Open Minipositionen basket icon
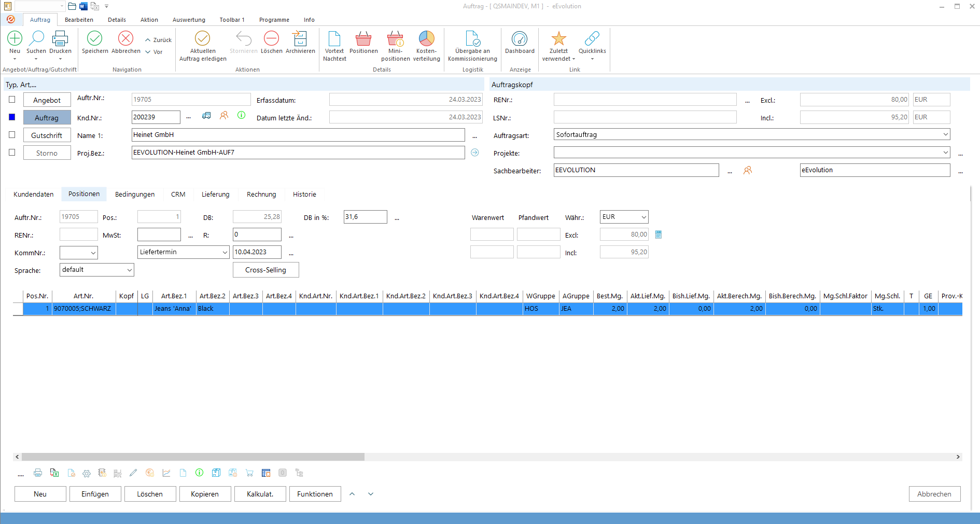The height and width of the screenshot is (524, 980). click(395, 38)
